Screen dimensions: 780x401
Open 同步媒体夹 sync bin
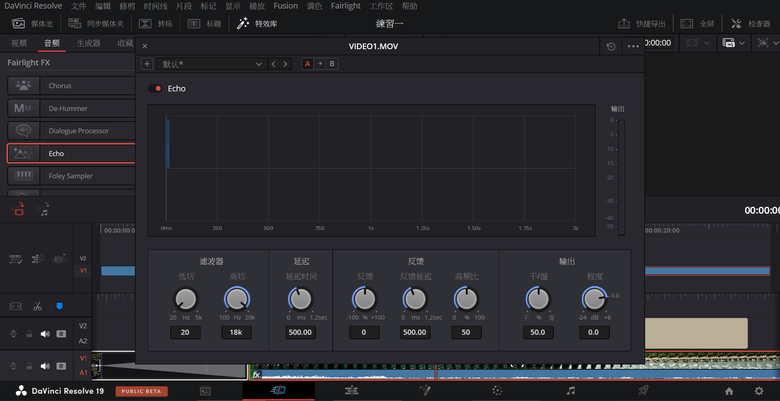coord(95,23)
